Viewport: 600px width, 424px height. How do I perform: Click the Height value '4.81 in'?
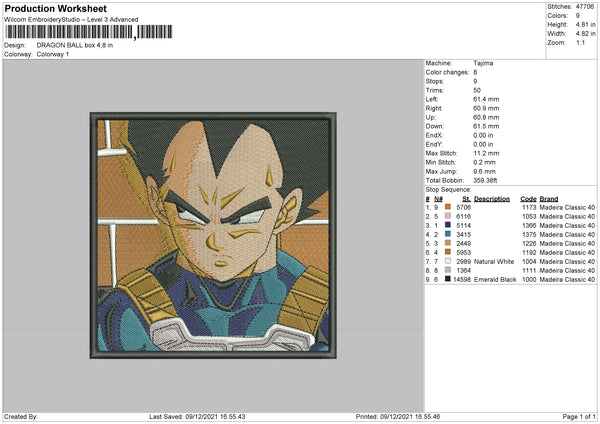(x=585, y=24)
